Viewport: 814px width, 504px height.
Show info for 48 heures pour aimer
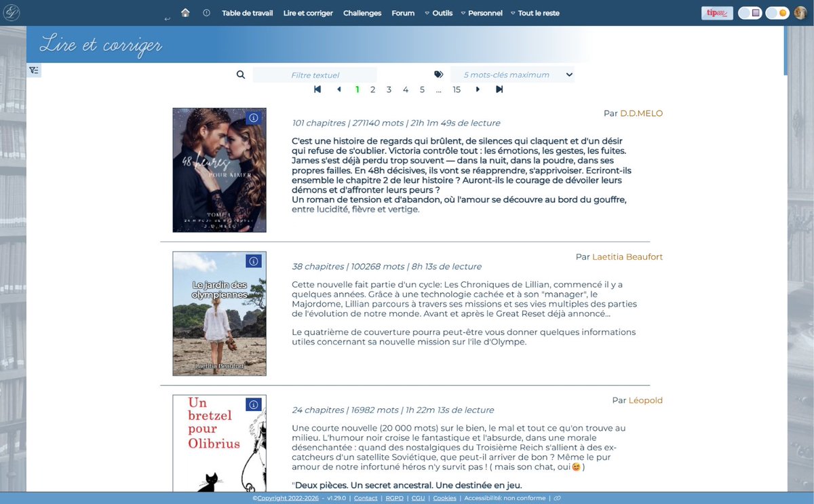click(253, 118)
